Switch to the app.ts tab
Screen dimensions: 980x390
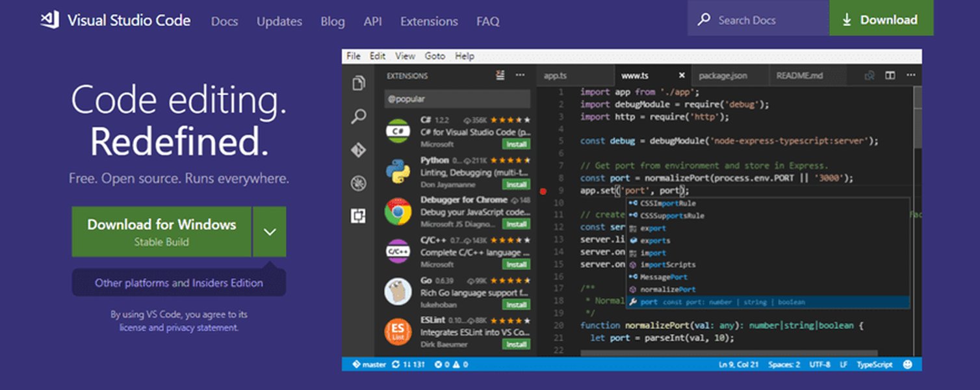(574, 75)
